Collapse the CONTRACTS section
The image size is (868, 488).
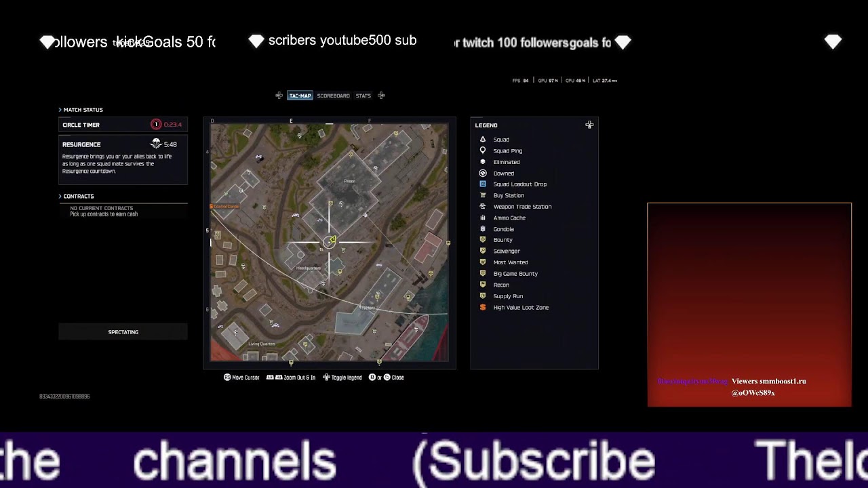pyautogui.click(x=76, y=197)
